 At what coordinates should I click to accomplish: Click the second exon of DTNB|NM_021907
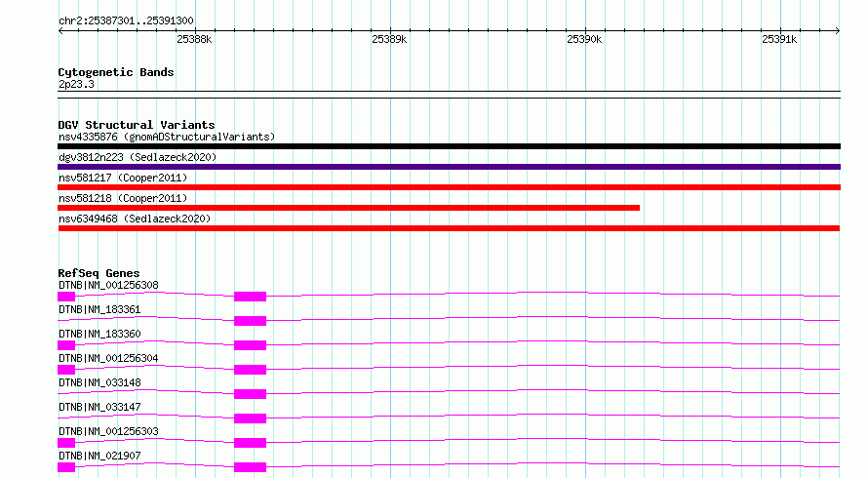(251, 467)
